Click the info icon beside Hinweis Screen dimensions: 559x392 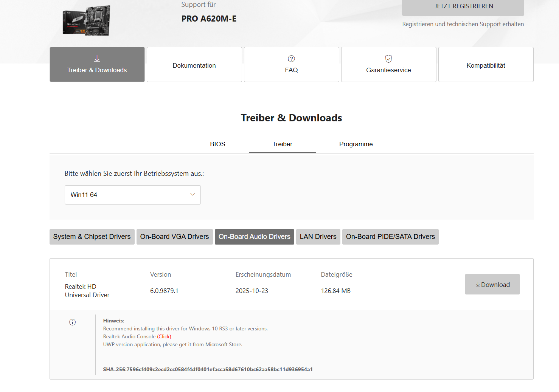pos(73,322)
